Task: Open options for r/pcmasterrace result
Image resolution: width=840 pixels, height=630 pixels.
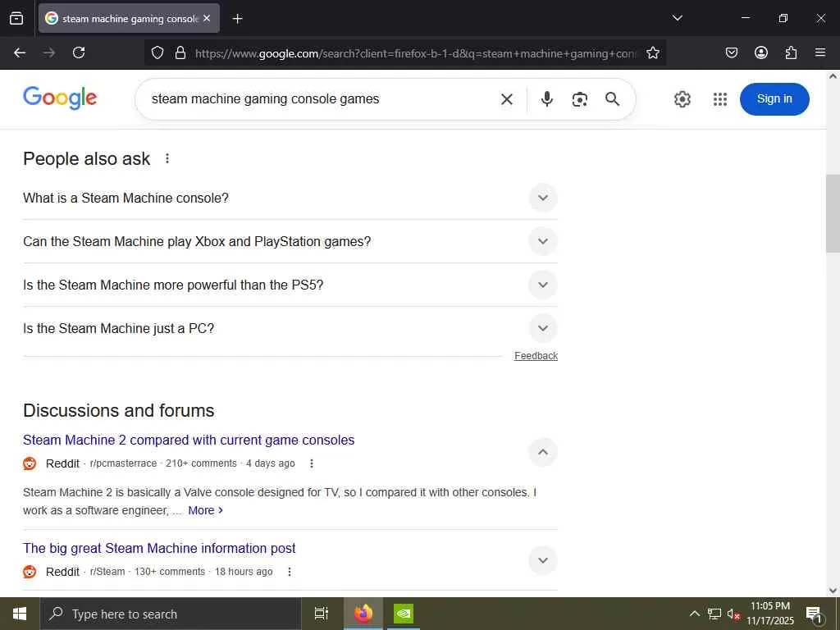Action: tap(311, 463)
